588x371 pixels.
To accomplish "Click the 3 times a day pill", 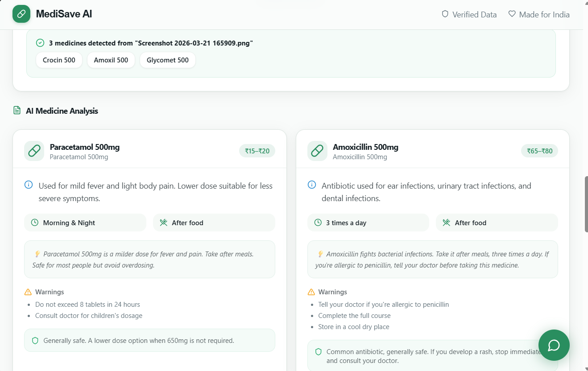I will click(x=368, y=223).
